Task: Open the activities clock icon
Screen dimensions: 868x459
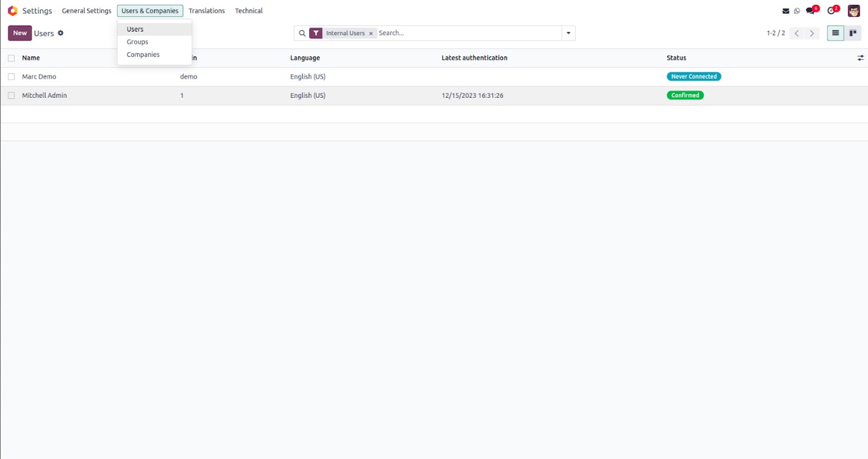Action: tap(833, 10)
